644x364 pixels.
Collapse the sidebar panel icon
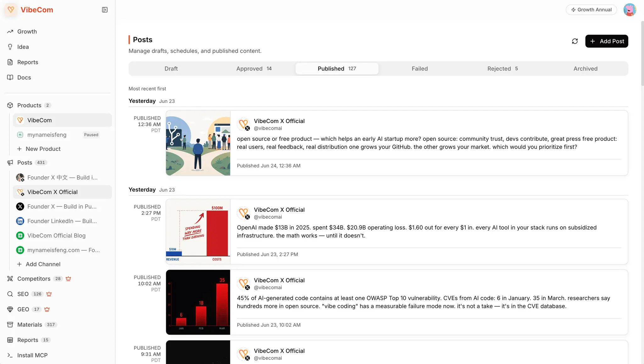tap(105, 10)
